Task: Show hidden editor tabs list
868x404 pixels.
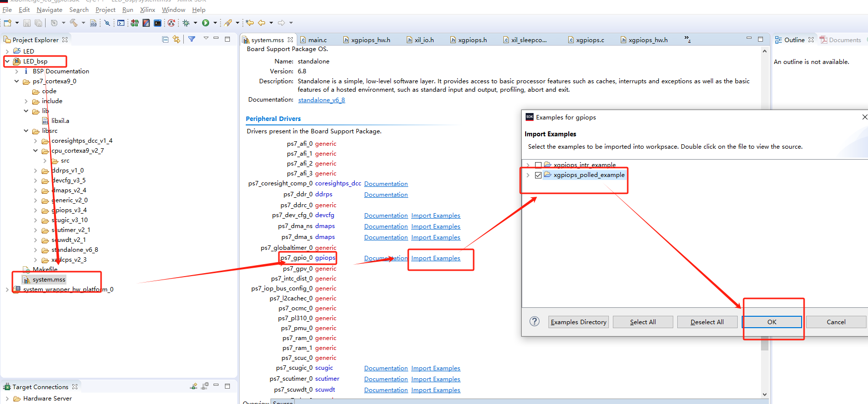Action: click(688, 39)
